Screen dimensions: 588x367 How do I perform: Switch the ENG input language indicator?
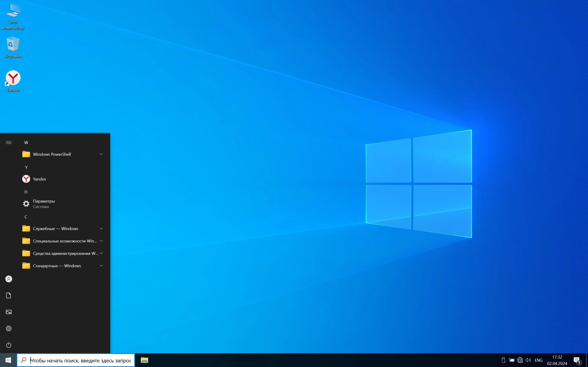click(538, 360)
